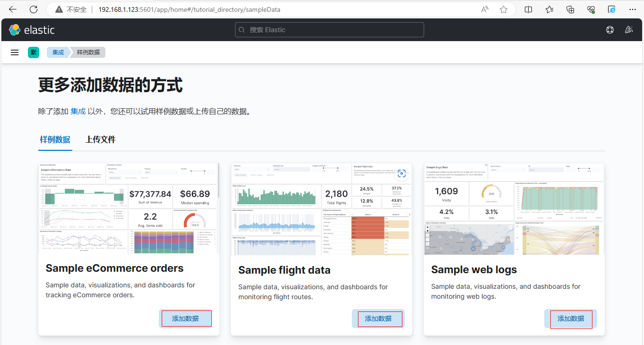Viewport: 644px width, 345px height.
Task: Add data for Sample web logs
Action: (x=571, y=319)
